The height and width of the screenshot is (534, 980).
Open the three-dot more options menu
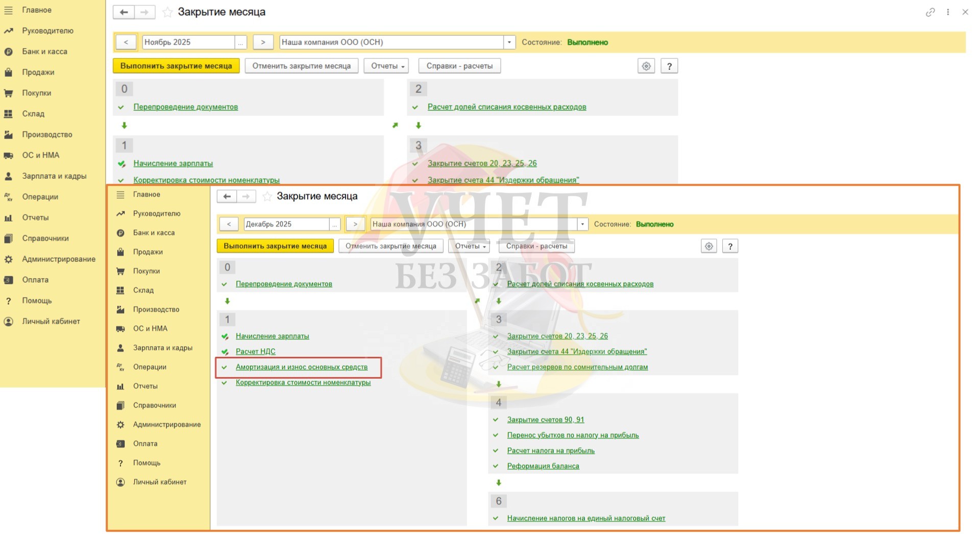point(948,12)
